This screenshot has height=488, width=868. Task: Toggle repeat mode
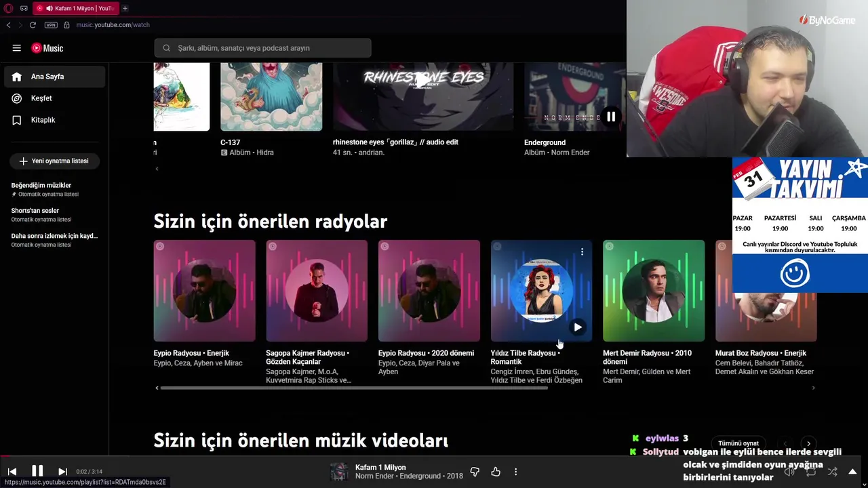click(811, 472)
